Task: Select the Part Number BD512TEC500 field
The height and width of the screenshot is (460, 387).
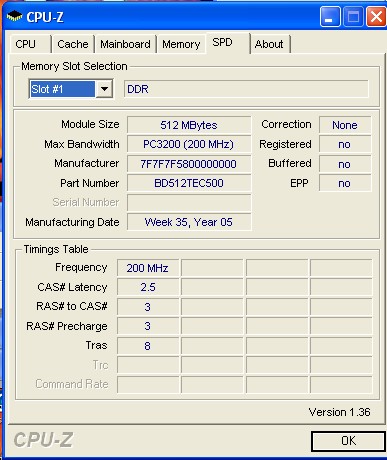Action: pos(189,183)
